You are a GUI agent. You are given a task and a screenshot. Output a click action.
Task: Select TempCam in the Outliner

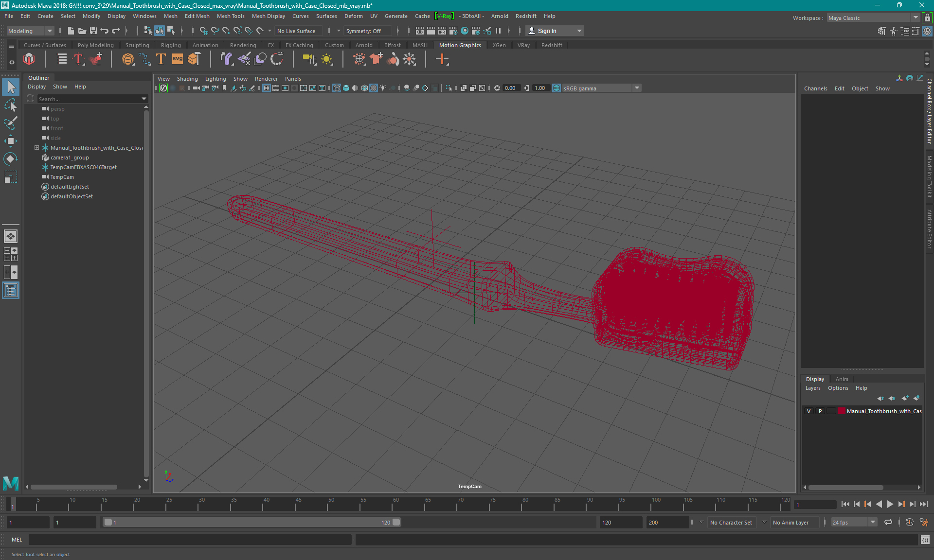point(62,177)
